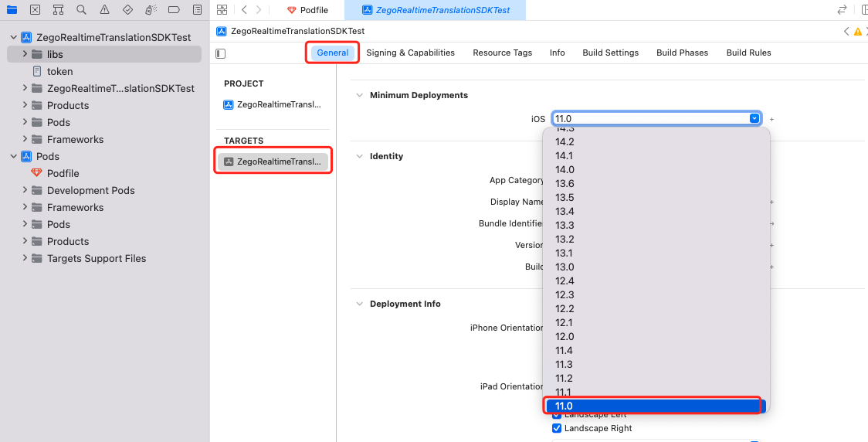The width and height of the screenshot is (868, 442).
Task: Switch to Resource Tags tab
Action: (x=502, y=53)
